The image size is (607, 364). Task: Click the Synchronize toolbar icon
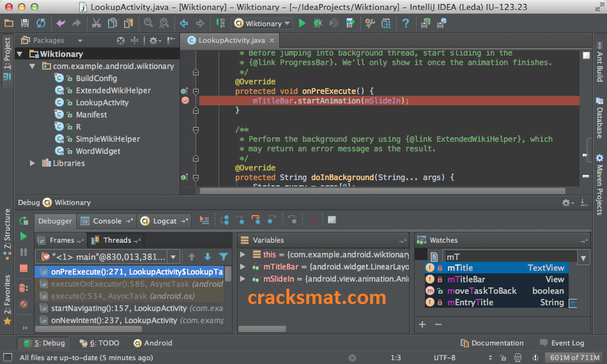[41, 23]
